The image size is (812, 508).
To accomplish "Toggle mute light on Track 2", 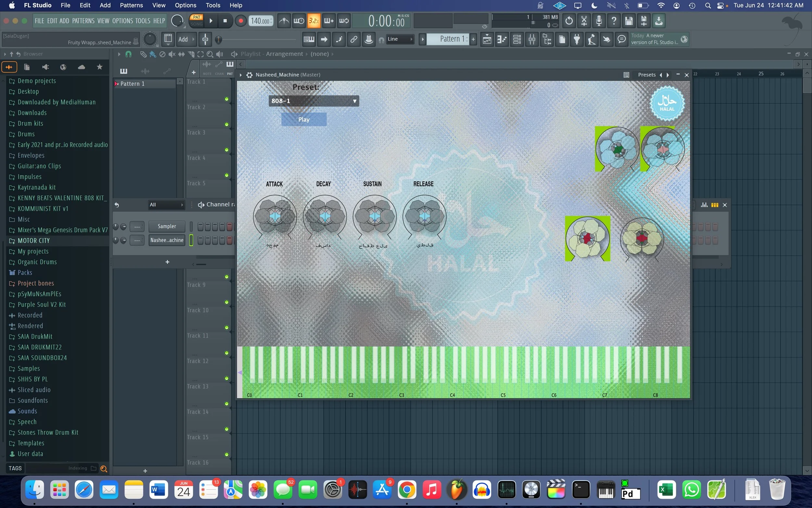I will tap(227, 124).
